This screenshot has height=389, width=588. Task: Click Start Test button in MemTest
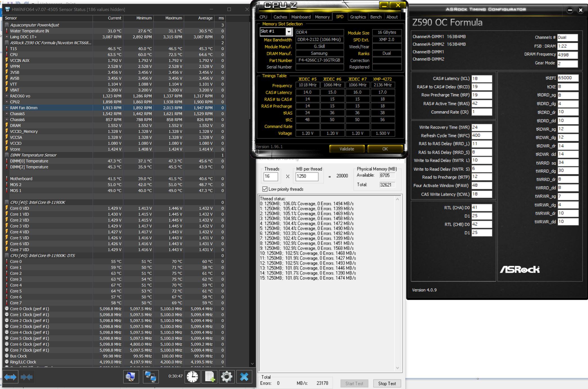click(x=354, y=383)
